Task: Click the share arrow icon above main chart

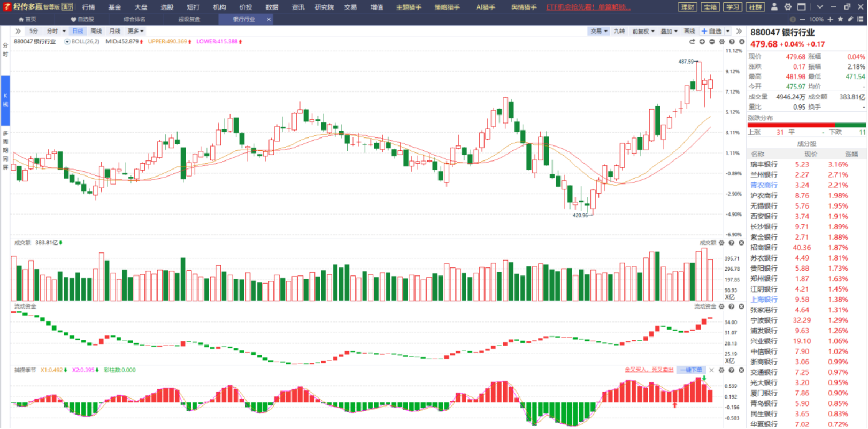Action: pyautogui.click(x=692, y=42)
